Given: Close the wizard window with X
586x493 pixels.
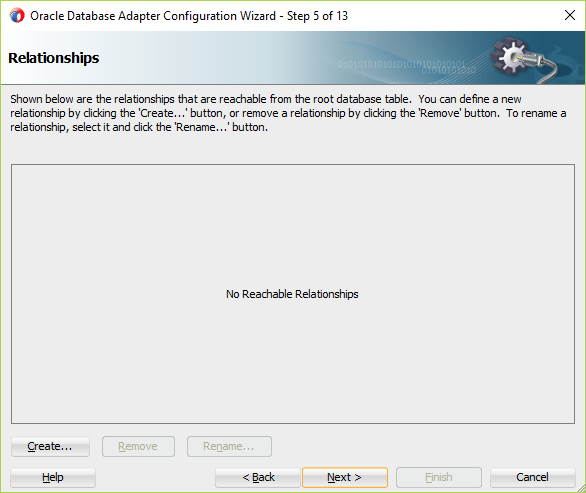Looking at the screenshot, I should tap(570, 15).
